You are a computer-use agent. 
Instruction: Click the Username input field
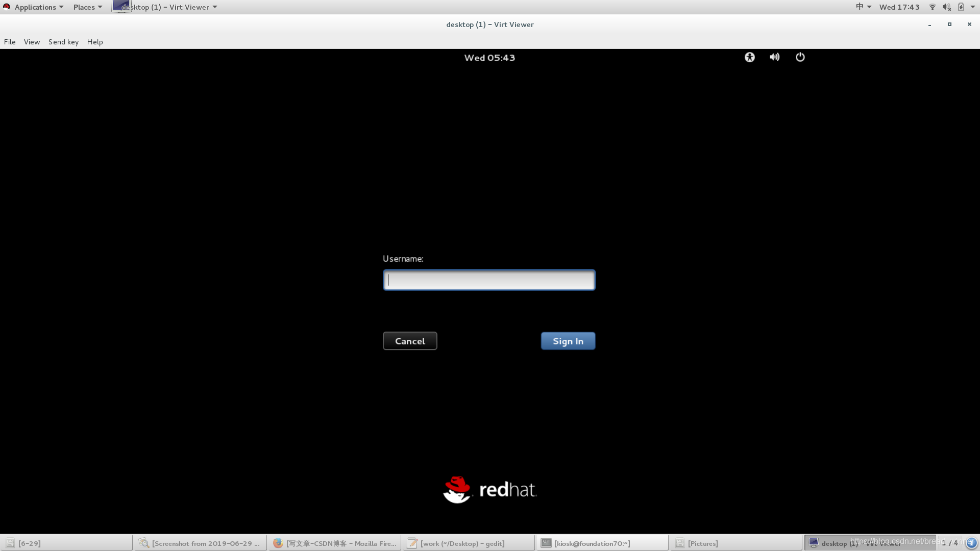pos(489,280)
